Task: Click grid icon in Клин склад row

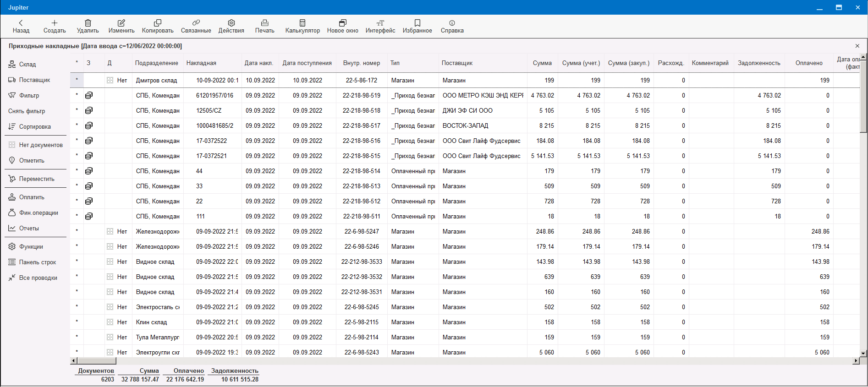Action: click(x=110, y=322)
